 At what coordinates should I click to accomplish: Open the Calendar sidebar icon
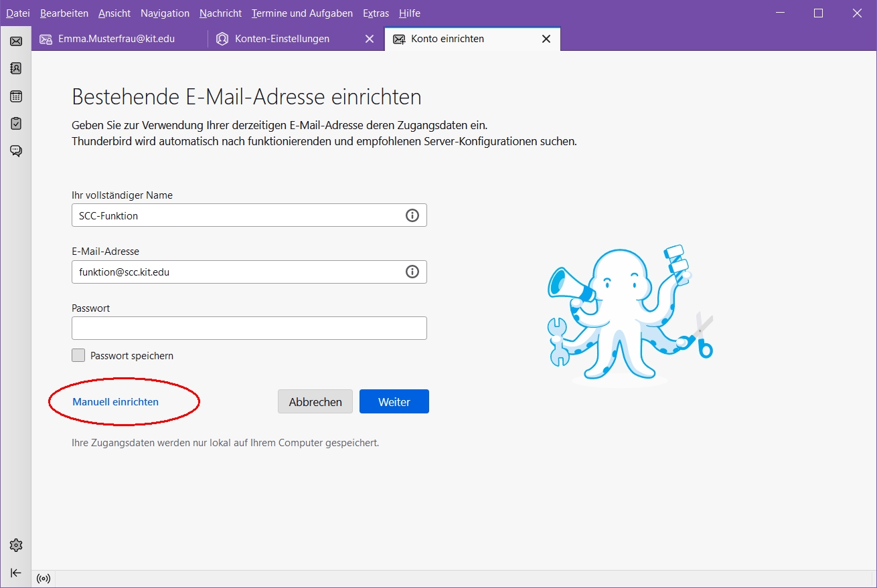click(x=16, y=96)
